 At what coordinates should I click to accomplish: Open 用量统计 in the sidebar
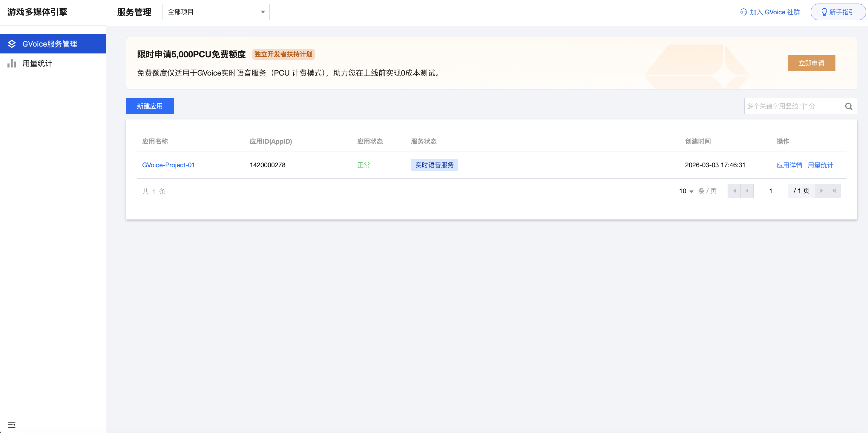tap(37, 63)
